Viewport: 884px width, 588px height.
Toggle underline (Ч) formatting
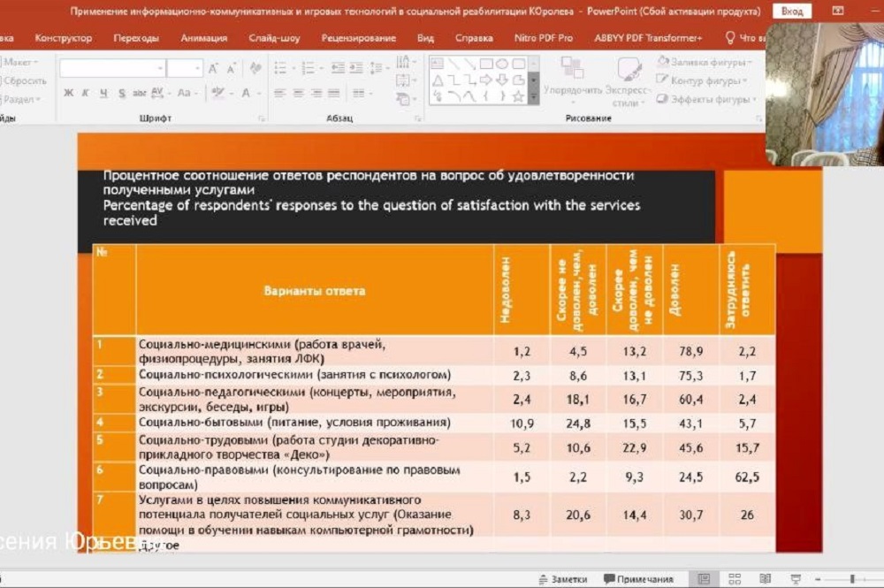coord(103,93)
